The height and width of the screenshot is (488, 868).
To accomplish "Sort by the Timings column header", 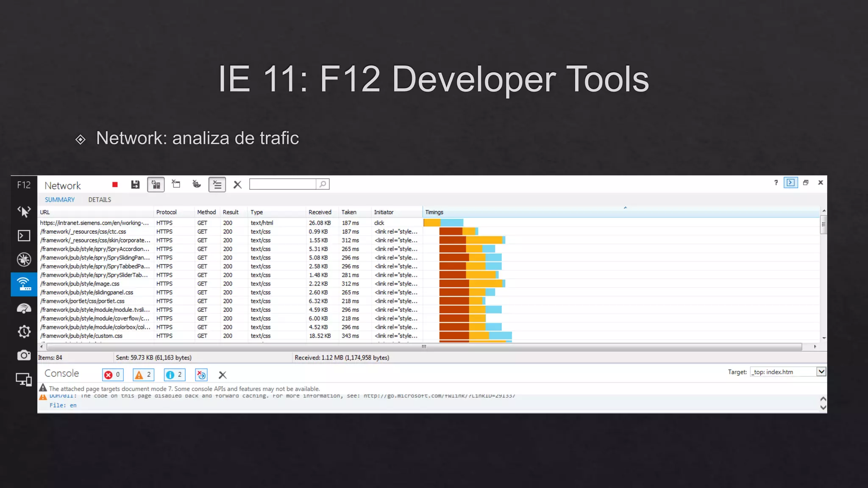I will point(620,212).
